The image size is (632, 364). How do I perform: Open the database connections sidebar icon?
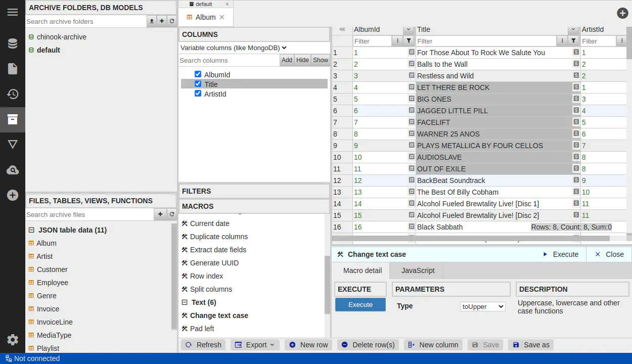coord(13,44)
